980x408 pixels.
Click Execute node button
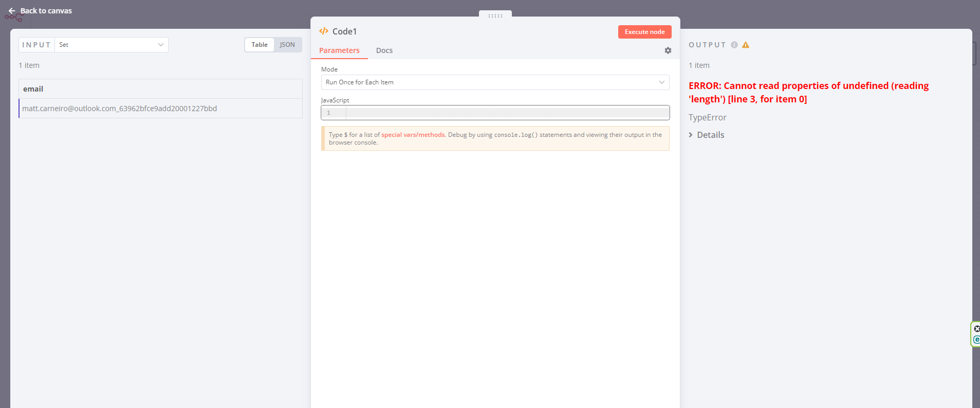(645, 32)
